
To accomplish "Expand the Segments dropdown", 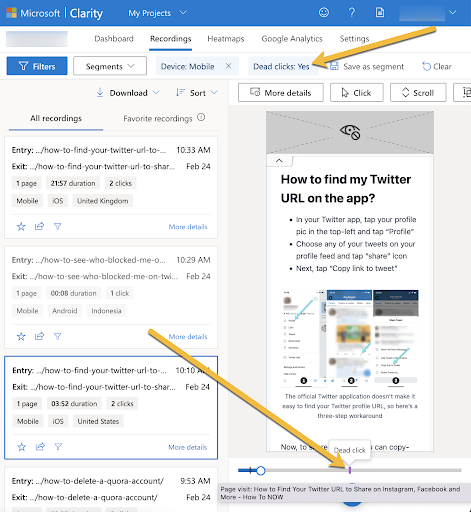I will (x=110, y=66).
